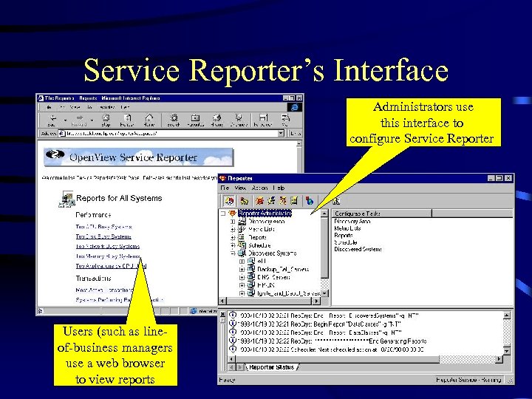Click log pane horizontal scrollbar thumb
The image size is (532, 399).
tap(337, 358)
